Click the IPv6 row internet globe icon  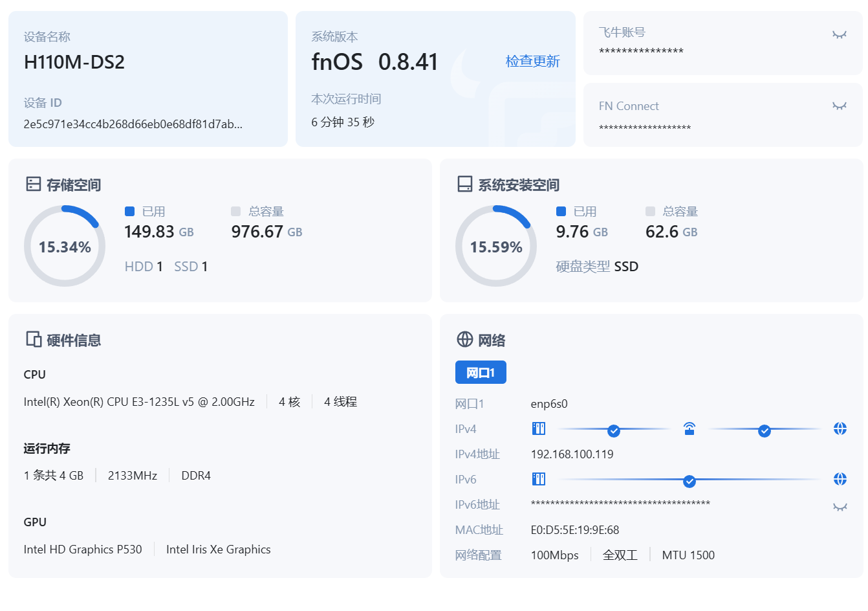point(840,479)
